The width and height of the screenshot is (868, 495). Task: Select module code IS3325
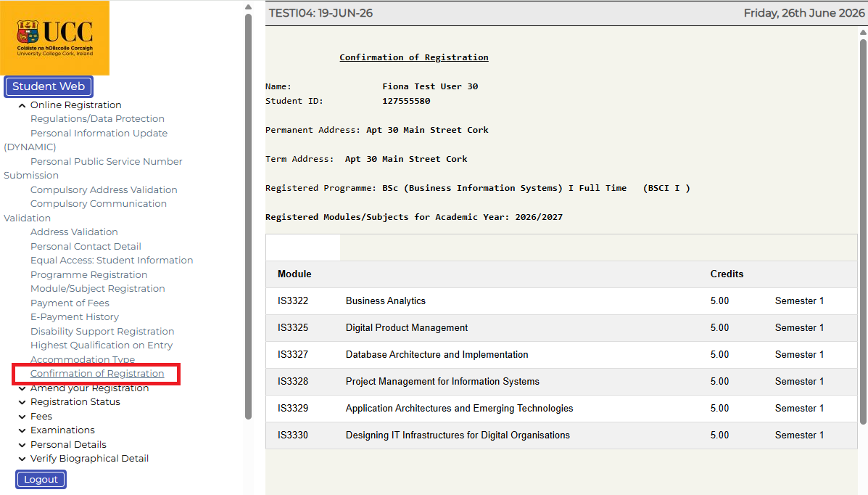(x=293, y=327)
